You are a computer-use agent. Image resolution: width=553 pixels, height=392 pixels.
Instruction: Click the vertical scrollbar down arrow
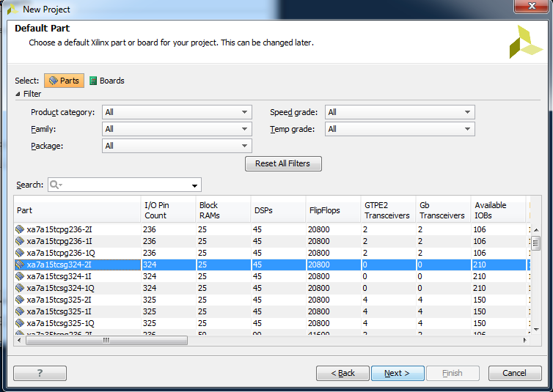click(536, 329)
